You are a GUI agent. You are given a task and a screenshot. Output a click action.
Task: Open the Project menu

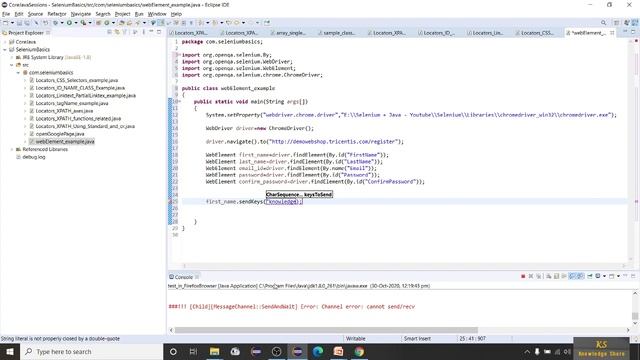click(122, 14)
